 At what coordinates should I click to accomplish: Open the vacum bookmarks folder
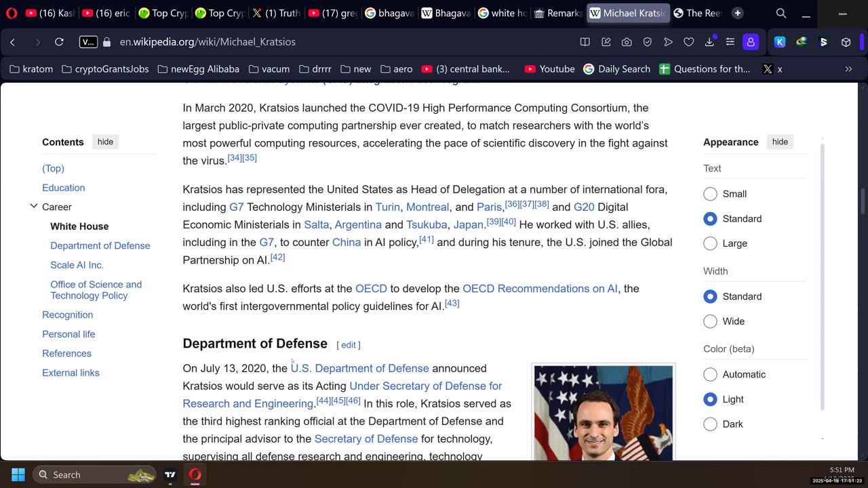point(269,69)
